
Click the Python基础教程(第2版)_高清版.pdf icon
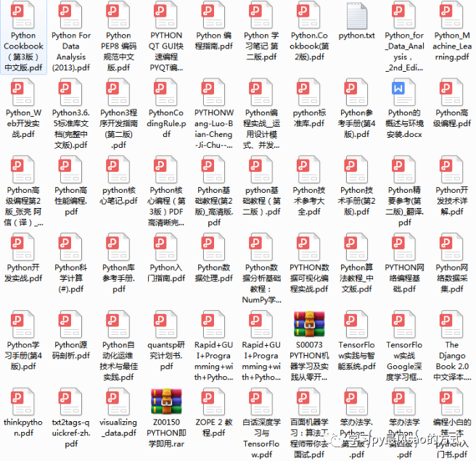click(214, 169)
